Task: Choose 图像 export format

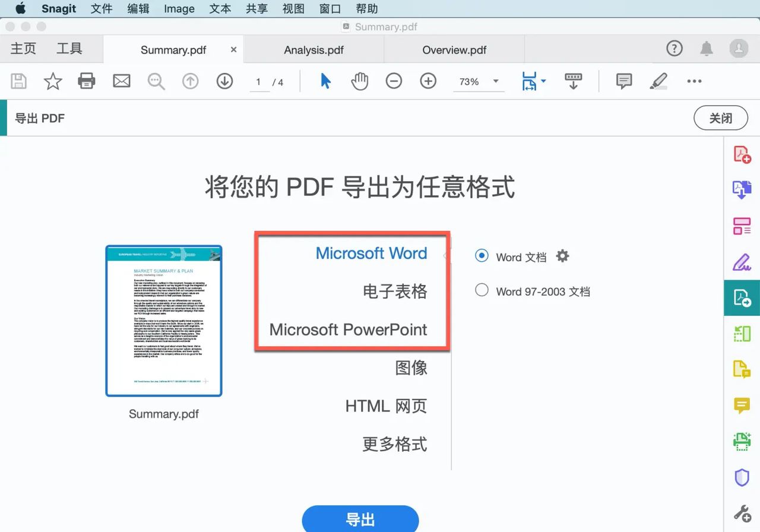Action: click(411, 368)
